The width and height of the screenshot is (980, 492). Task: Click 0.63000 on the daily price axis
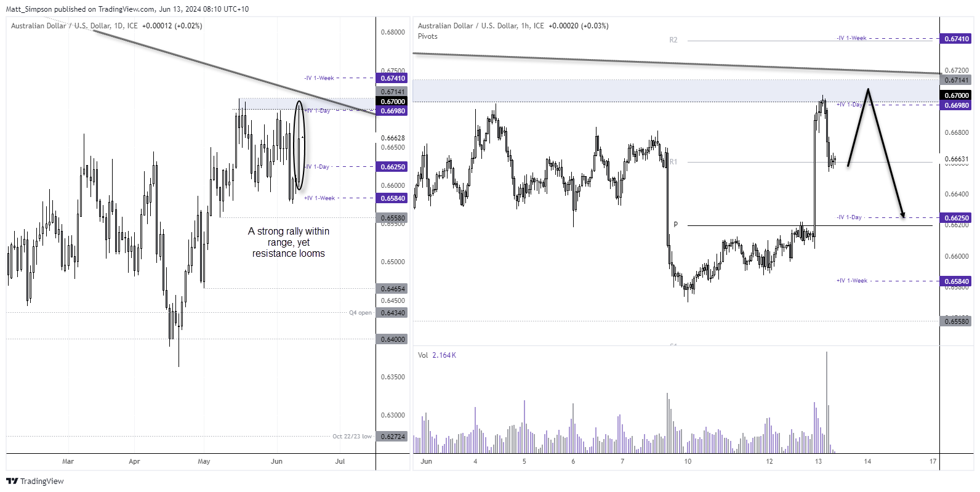(x=393, y=415)
